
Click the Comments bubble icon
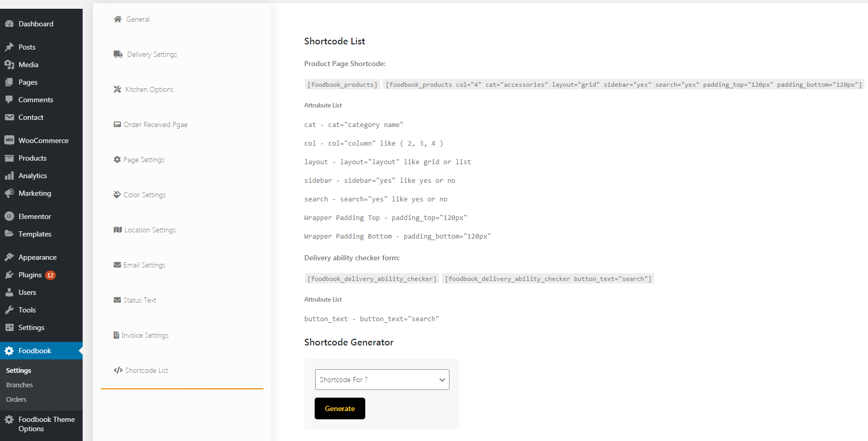(9, 100)
